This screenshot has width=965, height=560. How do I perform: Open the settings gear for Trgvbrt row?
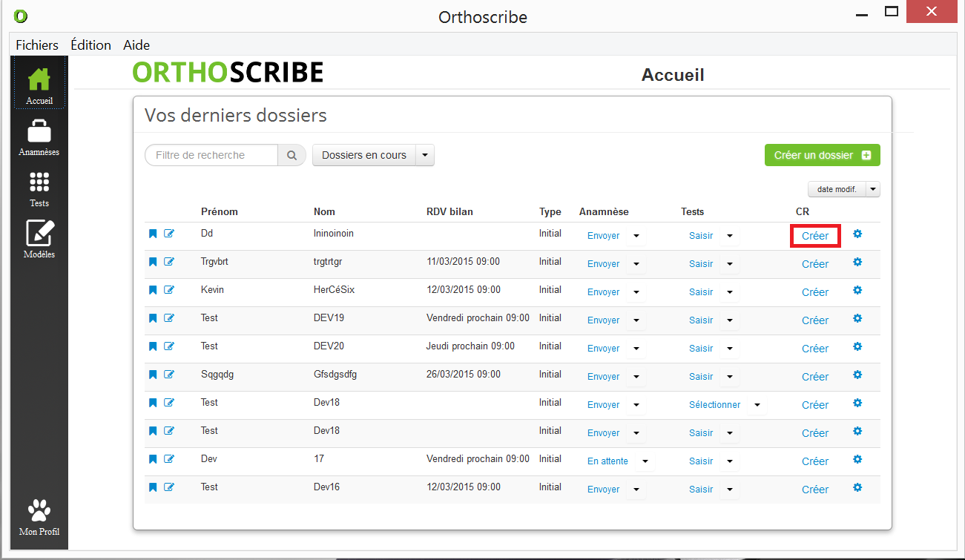pos(857,262)
